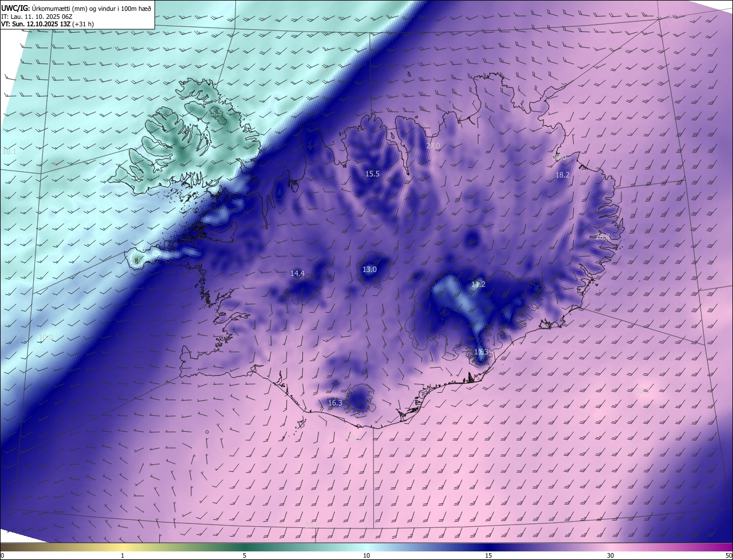Click the '5' label on the color scale
Screen dimensions: 733x560
[x=245, y=555]
